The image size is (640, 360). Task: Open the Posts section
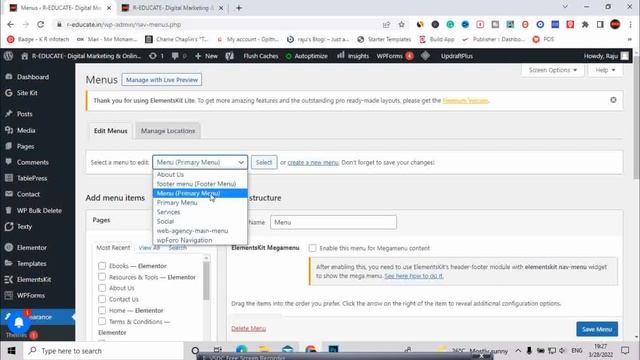(24, 114)
